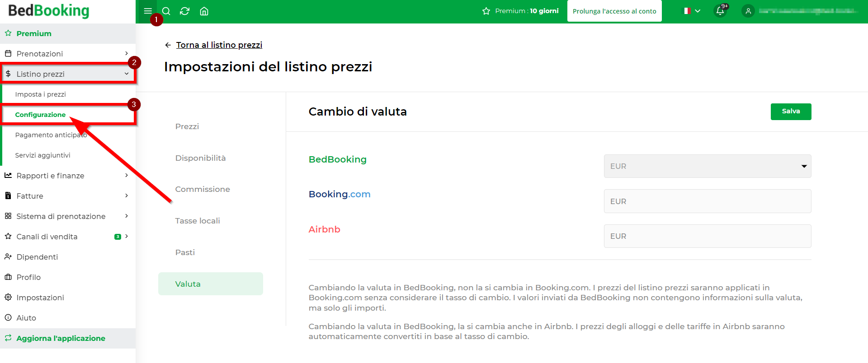This screenshot has width=868, height=363.
Task: Open the language selector chevron
Action: tap(698, 11)
